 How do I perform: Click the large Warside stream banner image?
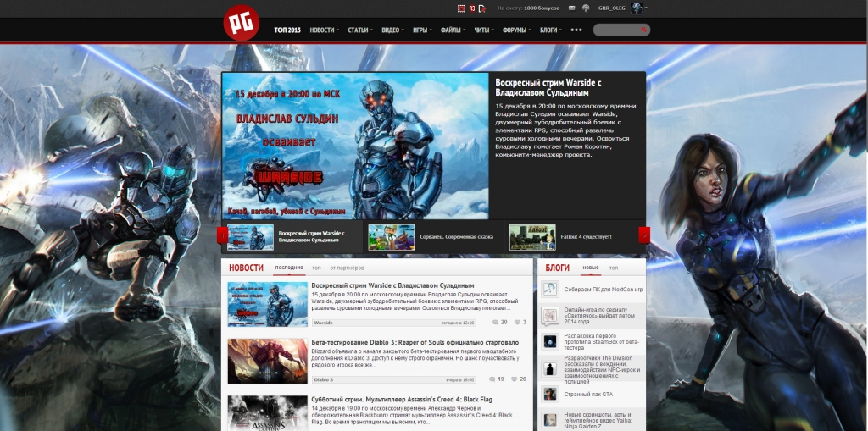pos(355,146)
